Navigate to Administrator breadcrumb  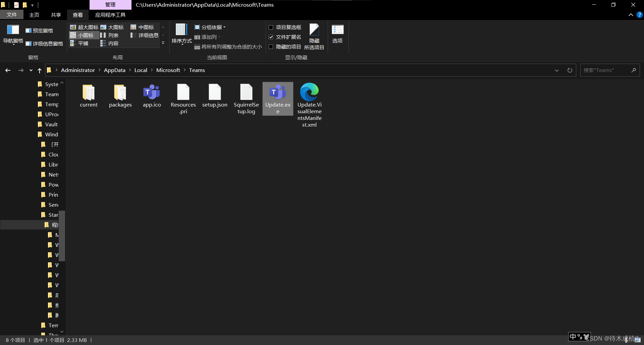[x=78, y=70]
